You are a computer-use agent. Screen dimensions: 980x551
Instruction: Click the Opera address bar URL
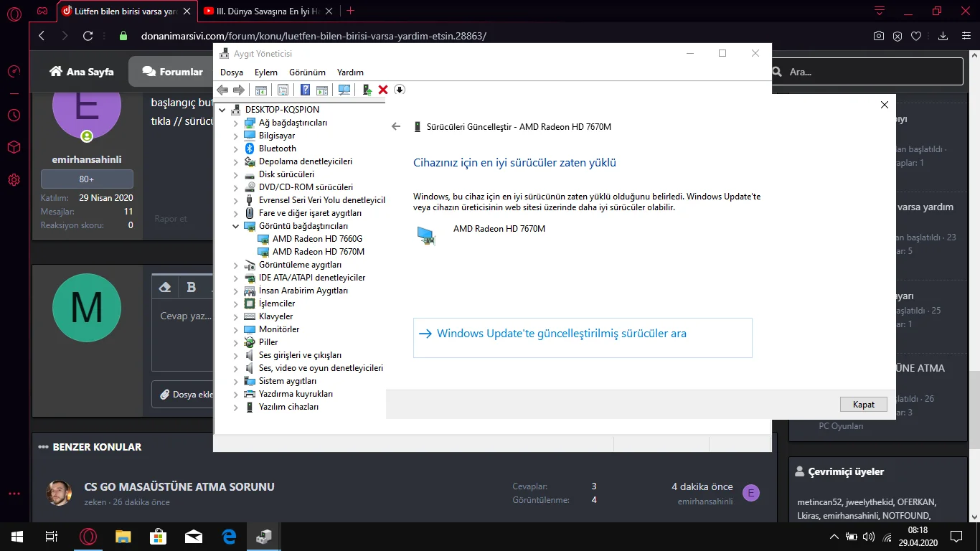coord(314,36)
